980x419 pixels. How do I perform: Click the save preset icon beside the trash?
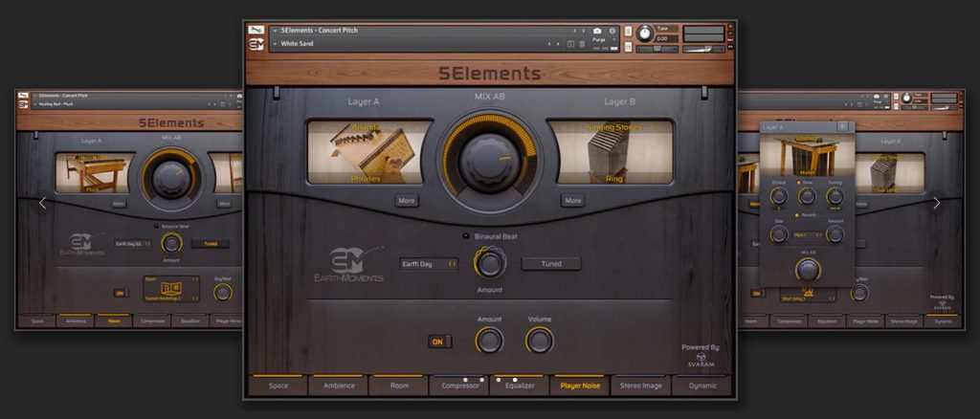pyautogui.click(x=570, y=44)
